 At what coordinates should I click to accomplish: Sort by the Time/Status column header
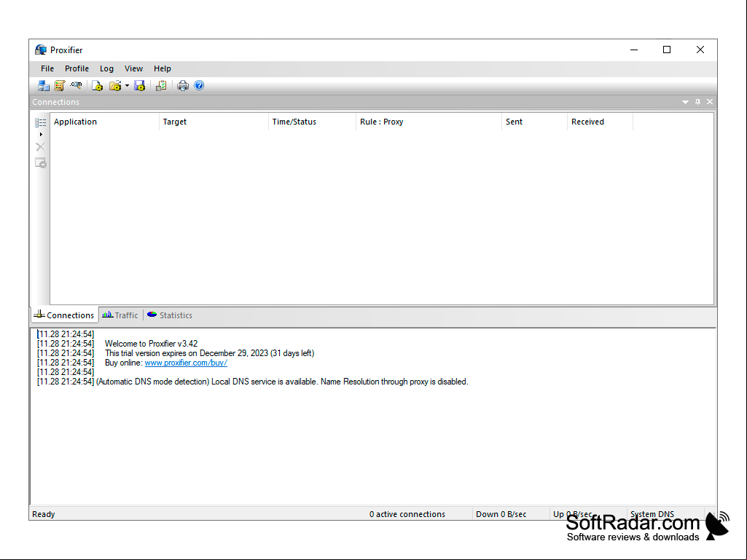pyautogui.click(x=312, y=122)
